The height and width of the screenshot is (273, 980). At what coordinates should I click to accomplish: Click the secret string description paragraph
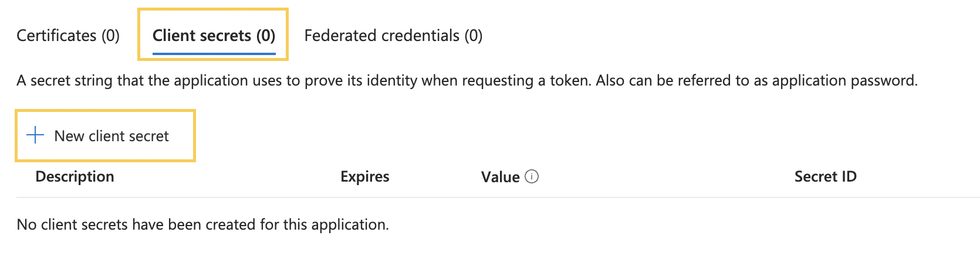click(x=467, y=80)
